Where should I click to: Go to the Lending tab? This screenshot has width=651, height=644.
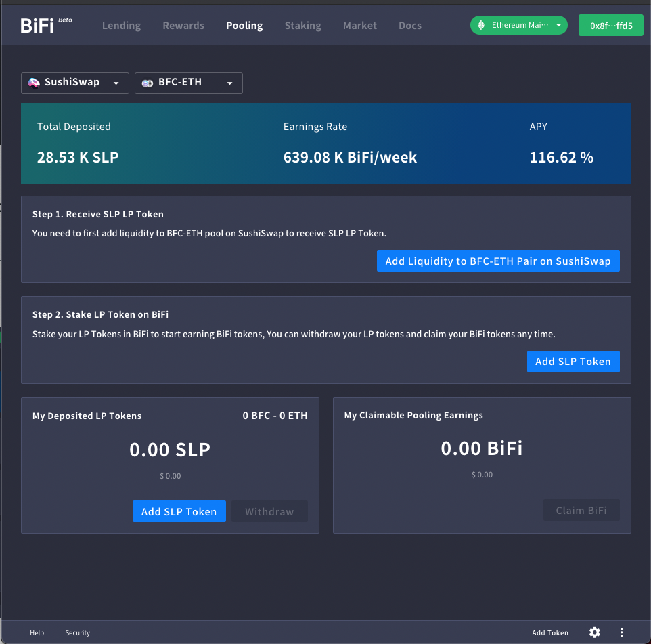pyautogui.click(x=121, y=26)
